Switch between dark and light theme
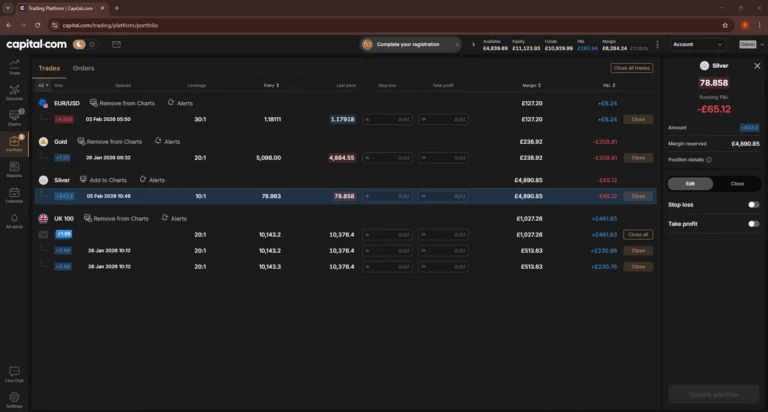 [x=85, y=44]
